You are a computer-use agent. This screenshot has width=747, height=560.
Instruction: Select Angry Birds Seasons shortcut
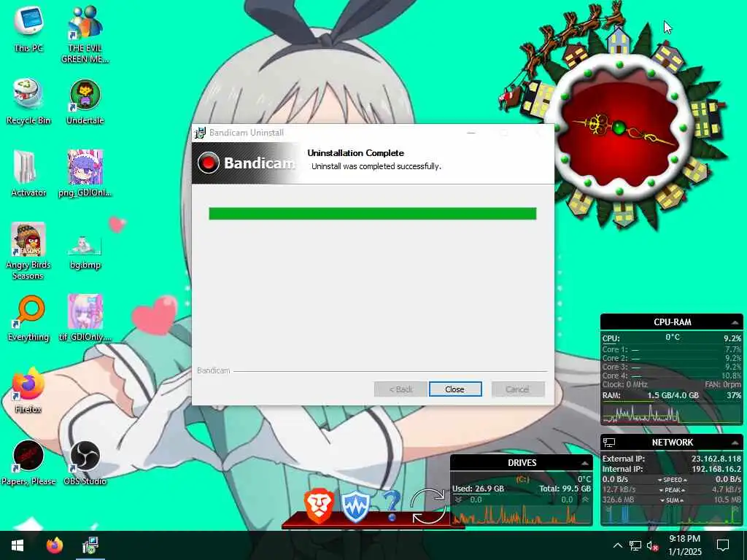(x=28, y=252)
